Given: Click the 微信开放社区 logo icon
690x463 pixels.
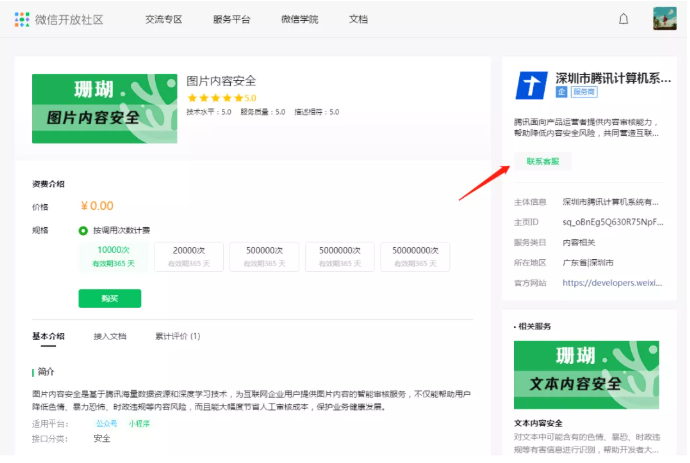Looking at the screenshot, I should (22, 19).
